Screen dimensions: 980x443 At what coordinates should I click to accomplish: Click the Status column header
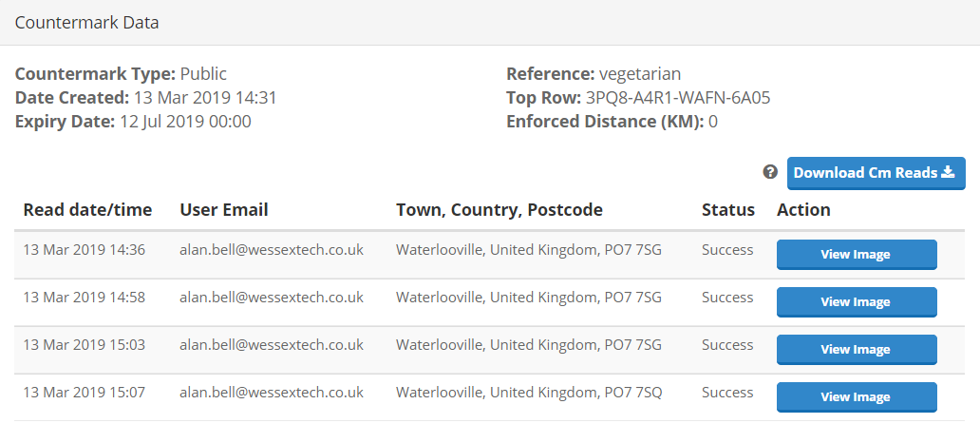728,210
